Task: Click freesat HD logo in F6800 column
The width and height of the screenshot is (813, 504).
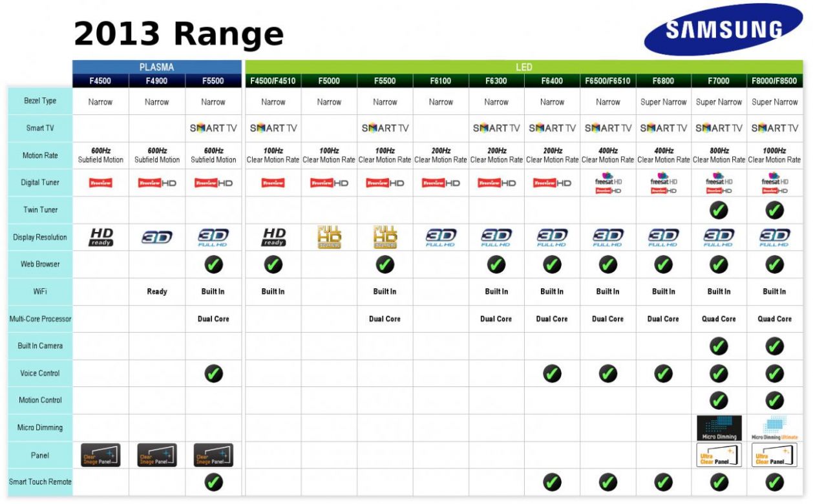Action: tap(664, 178)
